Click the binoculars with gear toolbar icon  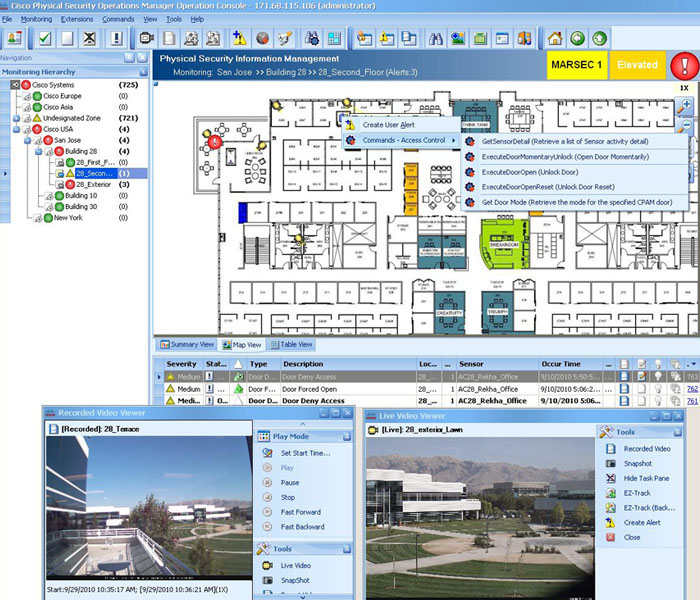pyautogui.click(x=312, y=38)
